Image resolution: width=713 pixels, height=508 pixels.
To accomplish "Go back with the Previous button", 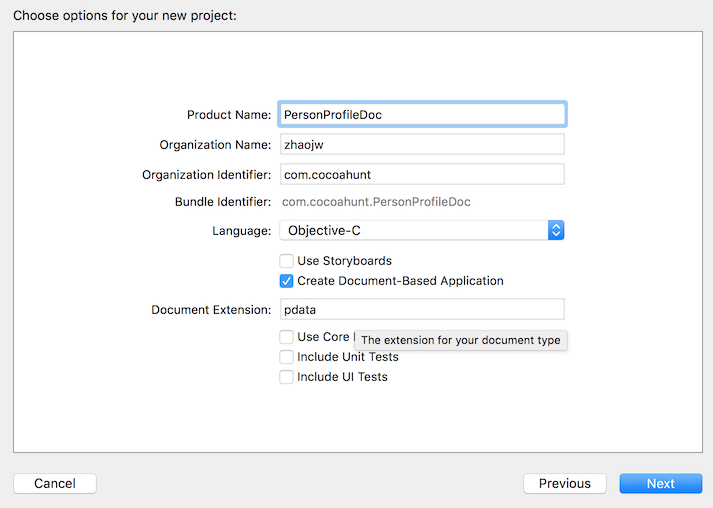I will tap(564, 483).
